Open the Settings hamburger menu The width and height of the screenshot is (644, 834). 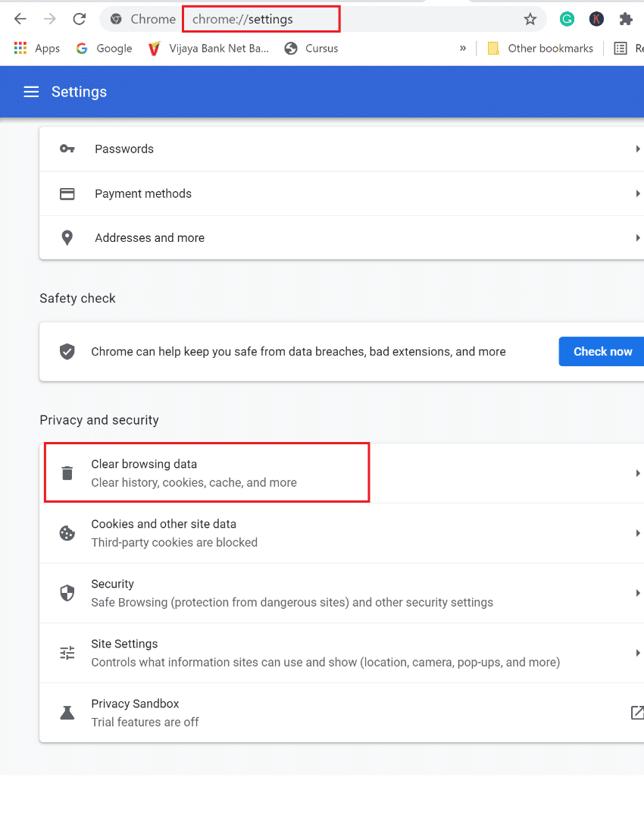point(31,92)
